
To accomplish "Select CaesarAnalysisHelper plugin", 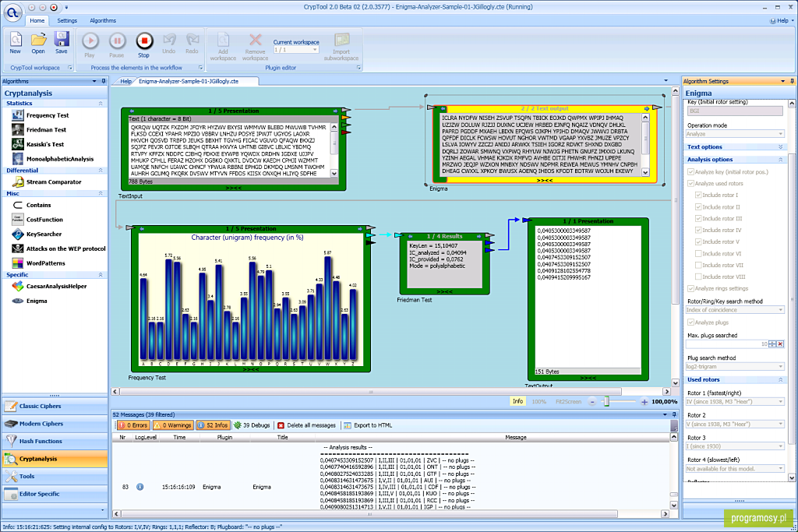I will click(56, 287).
